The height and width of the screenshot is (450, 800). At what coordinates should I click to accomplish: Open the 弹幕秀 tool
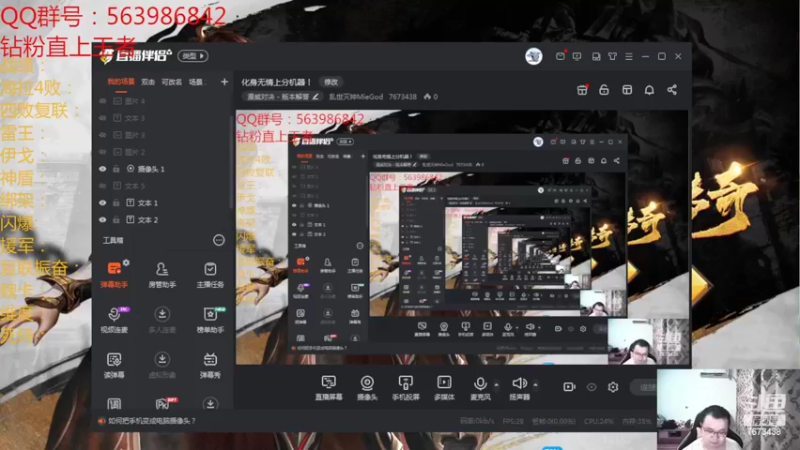(x=210, y=365)
